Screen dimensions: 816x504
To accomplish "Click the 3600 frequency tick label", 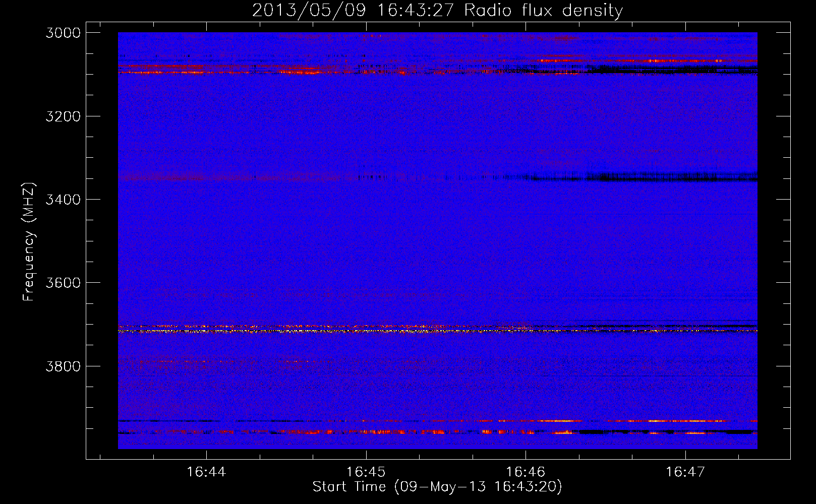I will (63, 283).
